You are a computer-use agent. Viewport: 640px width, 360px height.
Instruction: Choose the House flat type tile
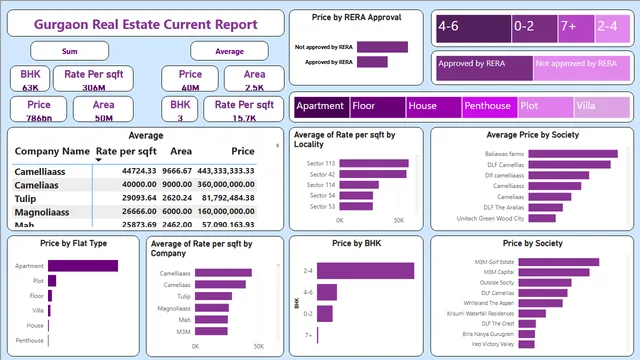(434, 107)
